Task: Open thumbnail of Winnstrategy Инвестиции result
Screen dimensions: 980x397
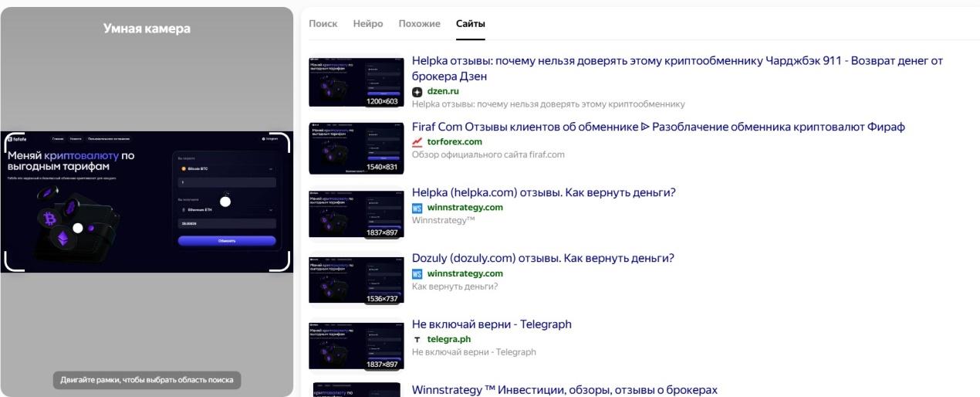Action: tap(357, 389)
